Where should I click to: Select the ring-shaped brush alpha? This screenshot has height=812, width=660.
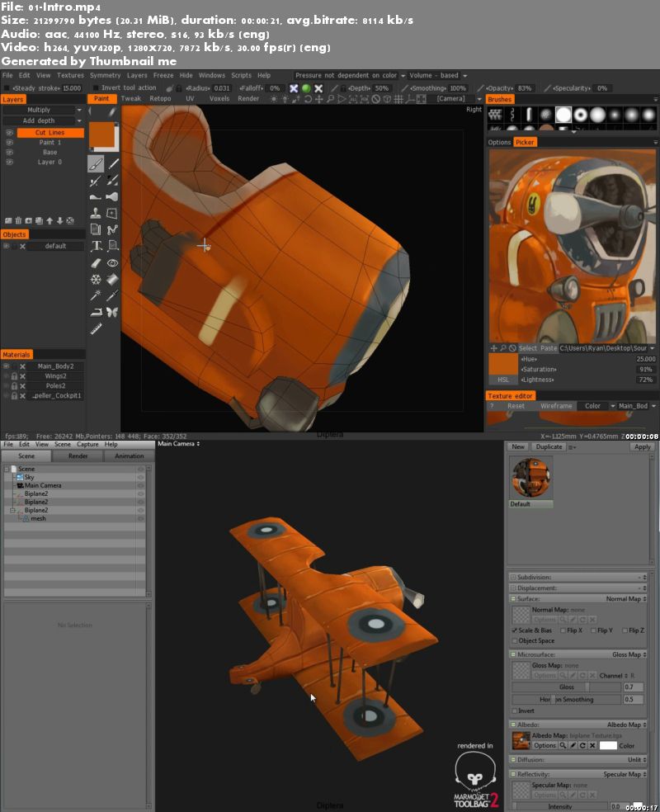tap(580, 115)
